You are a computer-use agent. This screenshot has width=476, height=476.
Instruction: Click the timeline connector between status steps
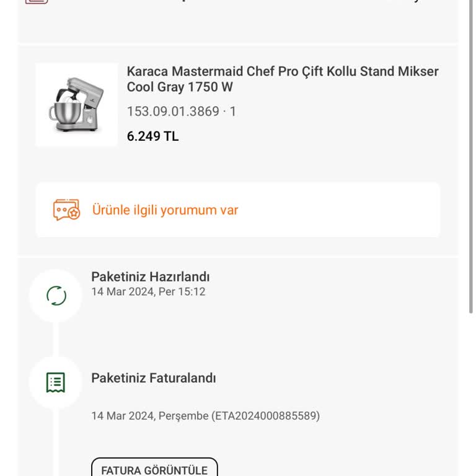[x=56, y=339]
